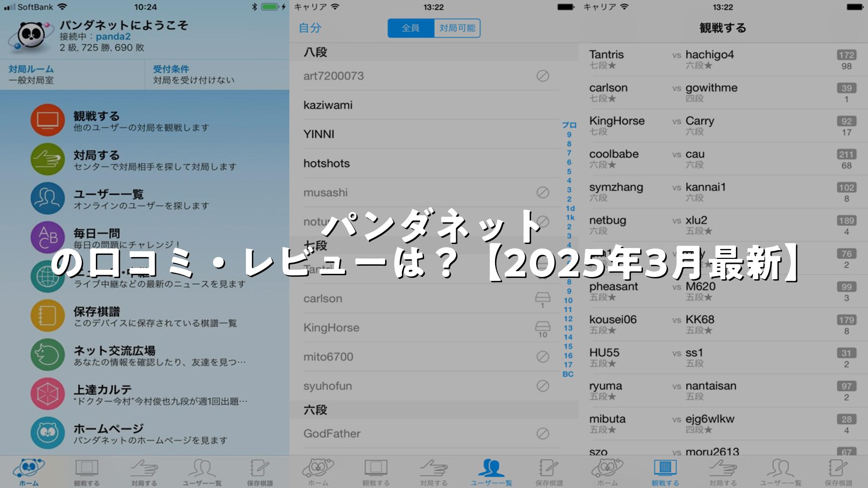
Task: Tap the Pandanet panda logo avatar
Action: tap(31, 37)
